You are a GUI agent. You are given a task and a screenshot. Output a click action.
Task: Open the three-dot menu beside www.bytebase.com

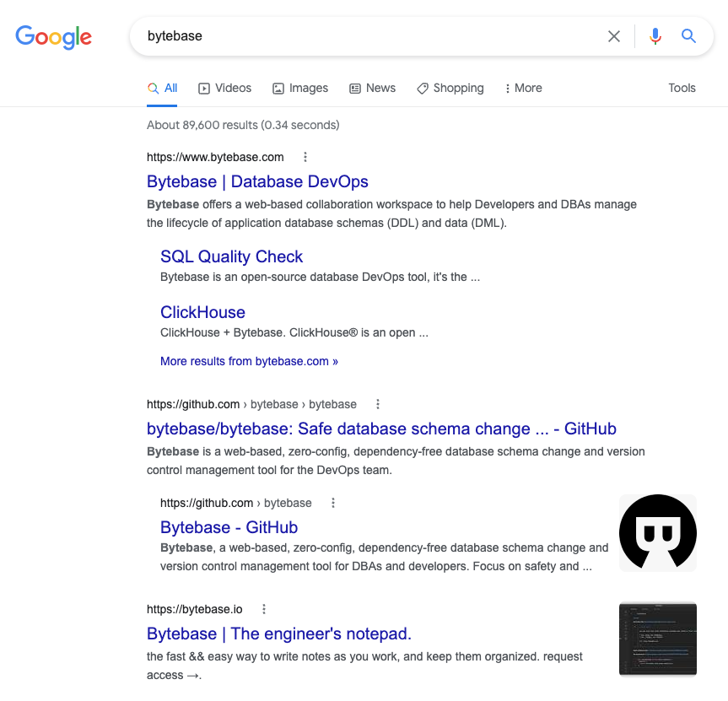click(305, 158)
